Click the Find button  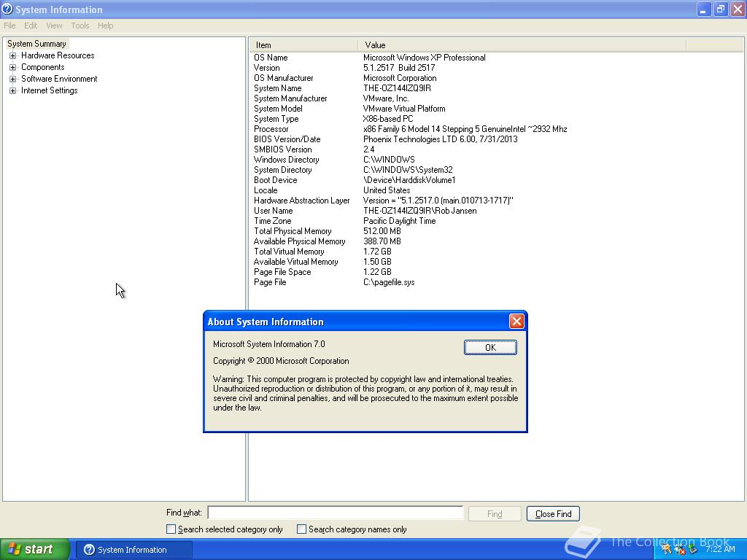[495, 514]
